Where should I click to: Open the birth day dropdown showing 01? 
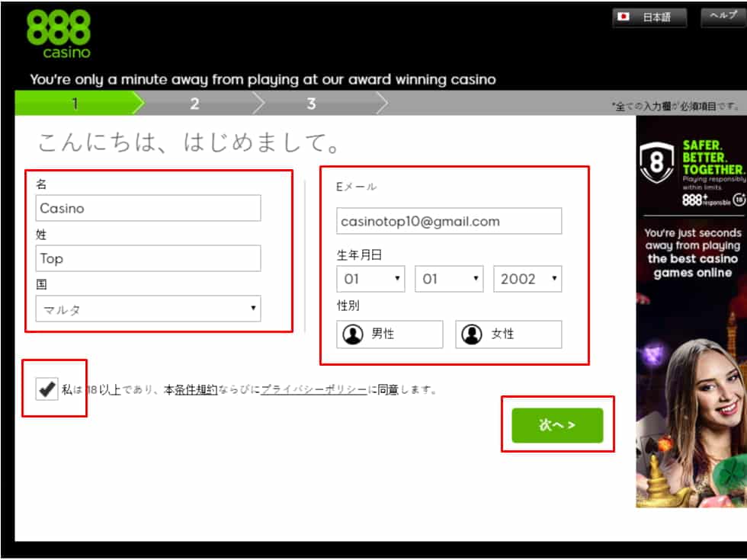pyautogui.click(x=370, y=279)
